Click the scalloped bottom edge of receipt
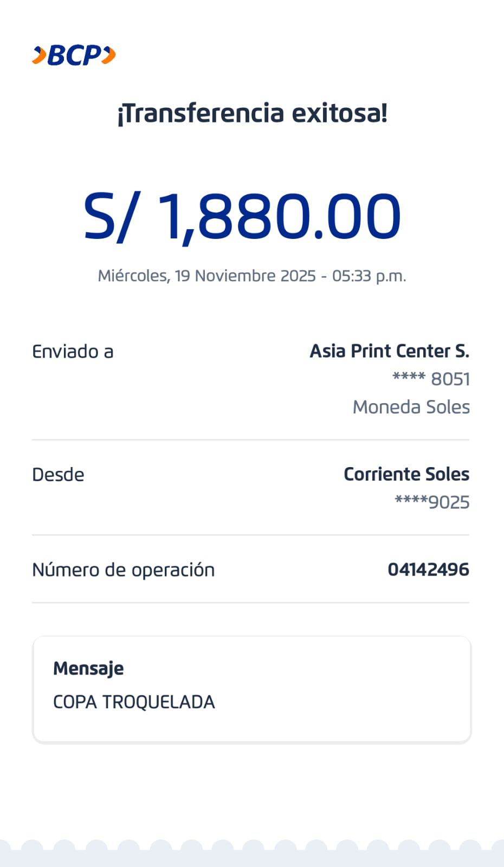This screenshot has height=867, width=504. coord(252,853)
